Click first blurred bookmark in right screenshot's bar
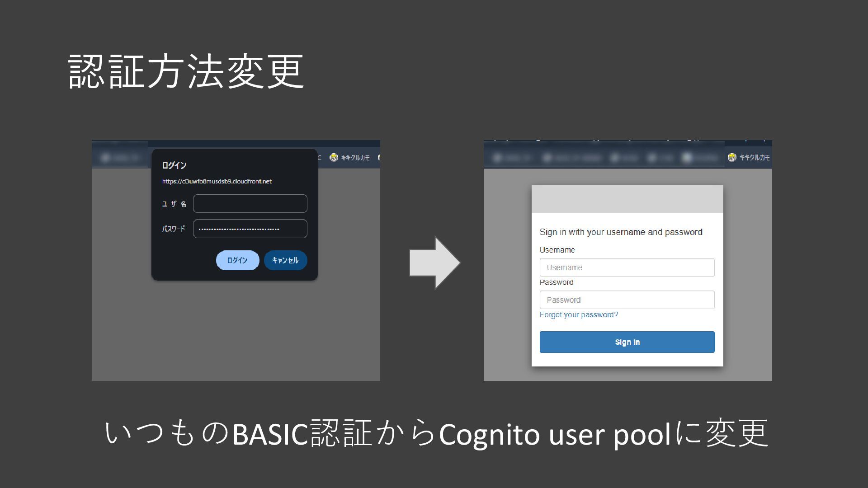This screenshot has width=868, height=488. click(511, 158)
